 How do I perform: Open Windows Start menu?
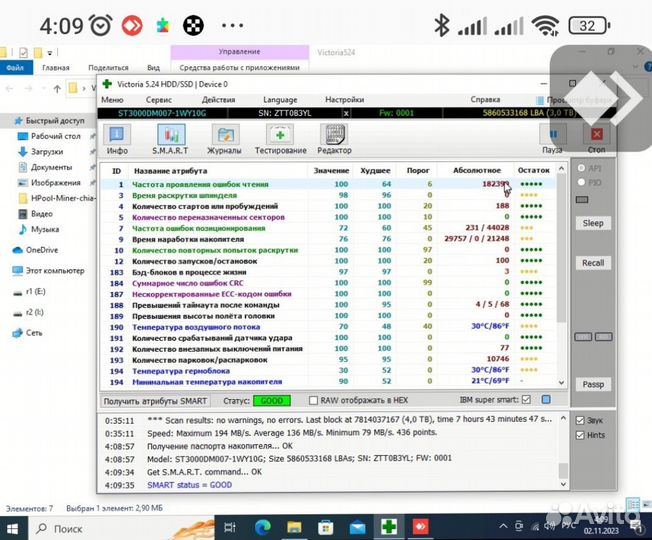pyautogui.click(x=12, y=528)
